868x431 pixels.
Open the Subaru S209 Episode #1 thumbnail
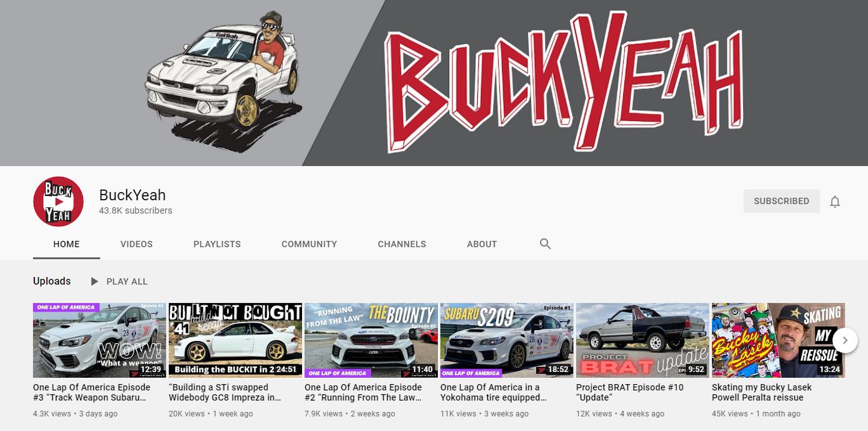coord(507,340)
